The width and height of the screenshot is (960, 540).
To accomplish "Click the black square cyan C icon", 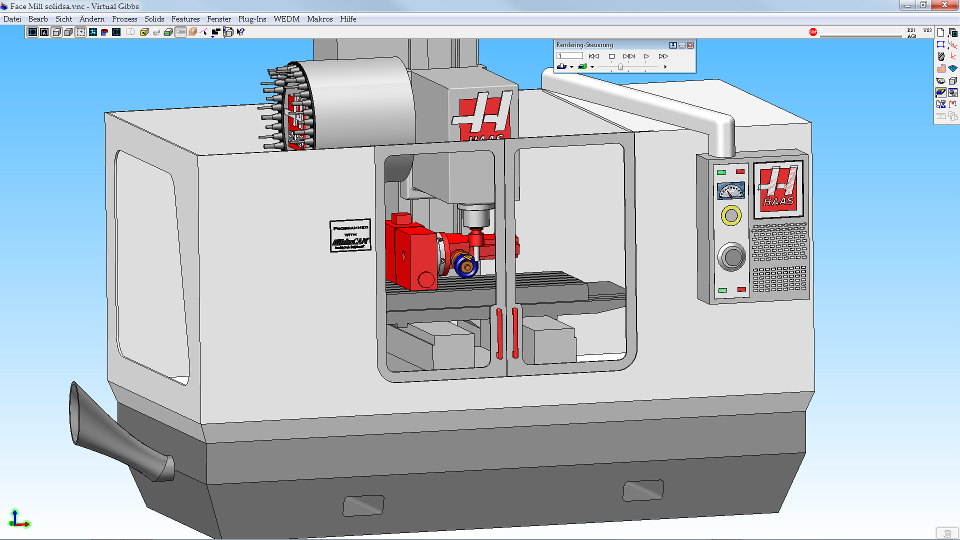I will pyautogui.click(x=116, y=32).
